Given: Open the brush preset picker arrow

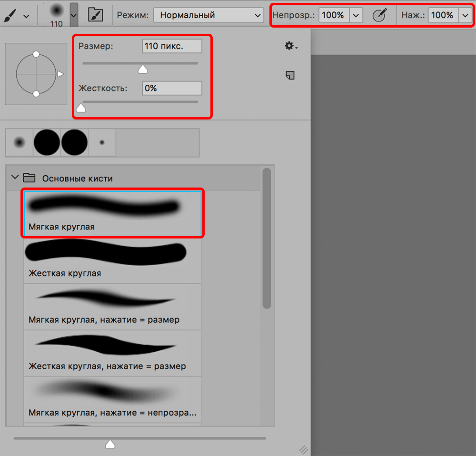Looking at the screenshot, I should (x=74, y=15).
